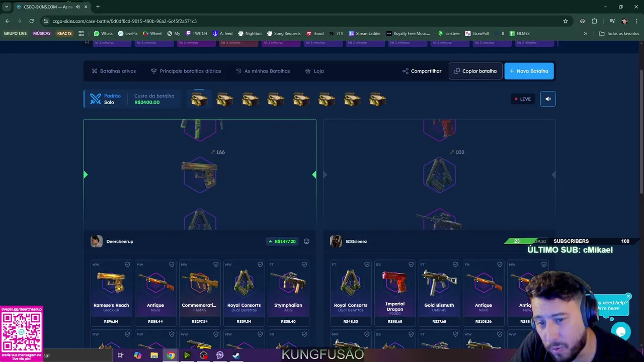Open File Explorer from the taskbar
The width and height of the screenshot is (644, 362).
(x=154, y=355)
